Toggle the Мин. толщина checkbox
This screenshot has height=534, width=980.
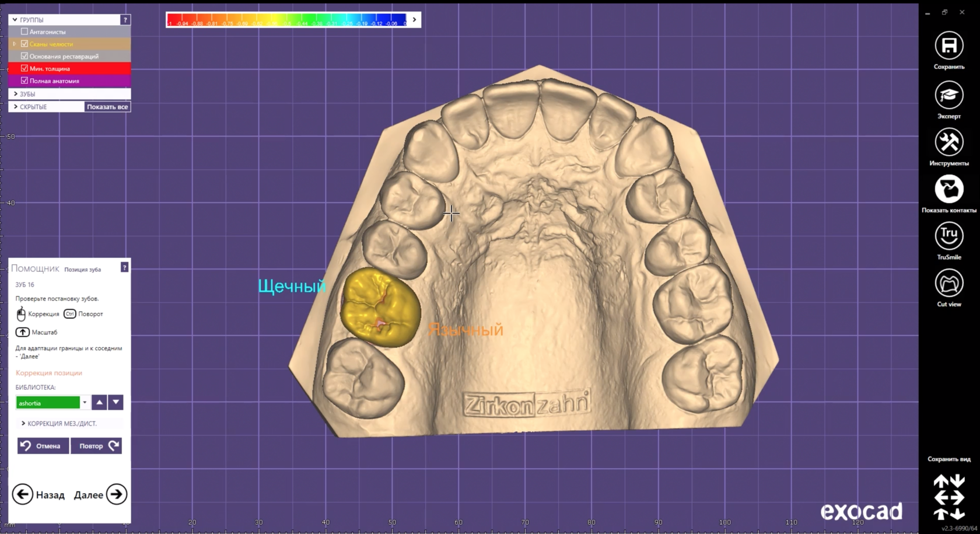coord(24,68)
